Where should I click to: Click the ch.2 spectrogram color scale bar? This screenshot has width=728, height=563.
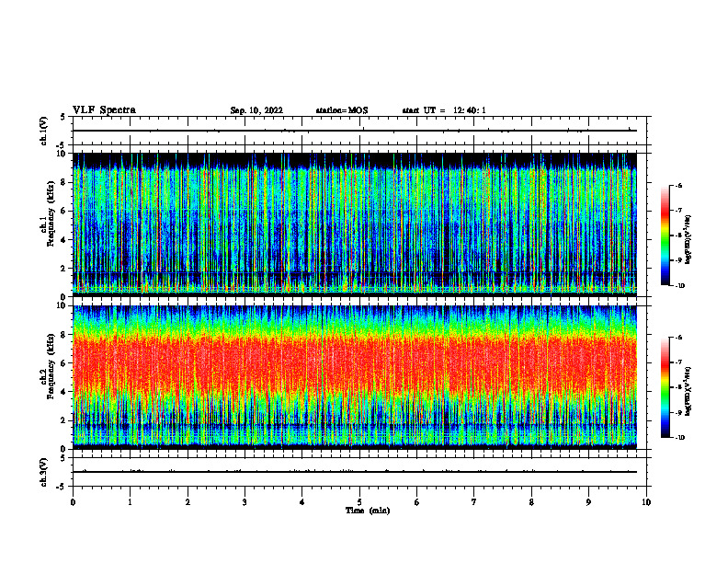[665, 387]
